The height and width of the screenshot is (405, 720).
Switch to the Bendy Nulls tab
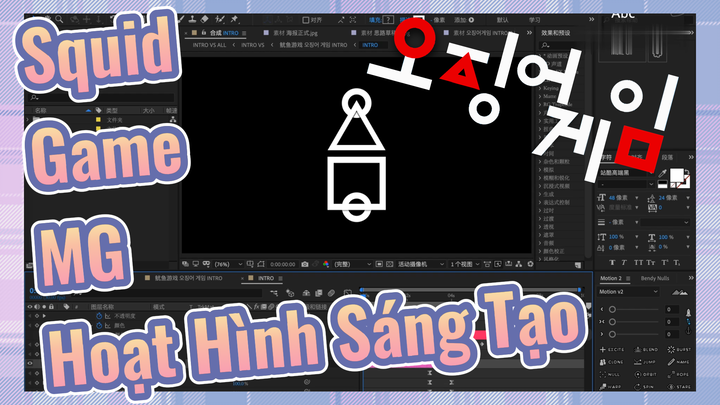[655, 278]
